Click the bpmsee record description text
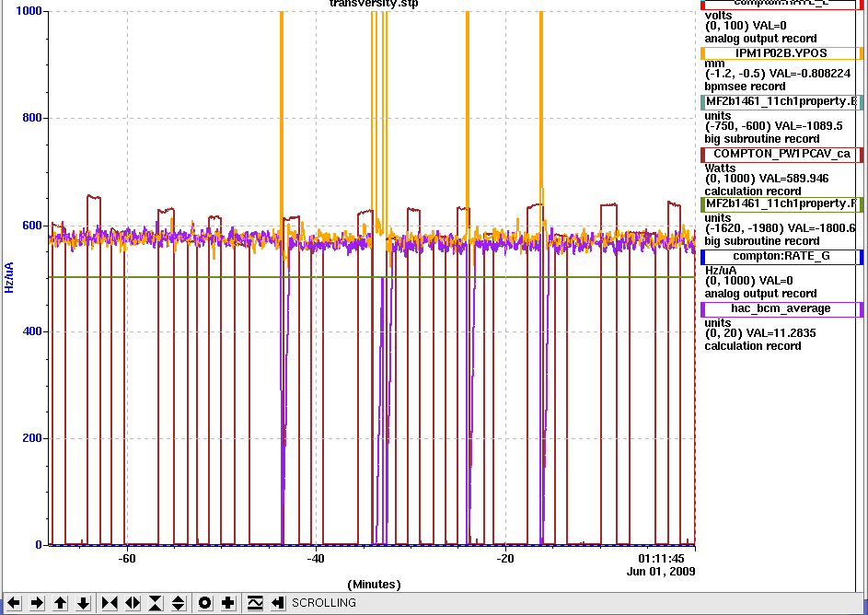The width and height of the screenshot is (868, 615). tap(745, 87)
